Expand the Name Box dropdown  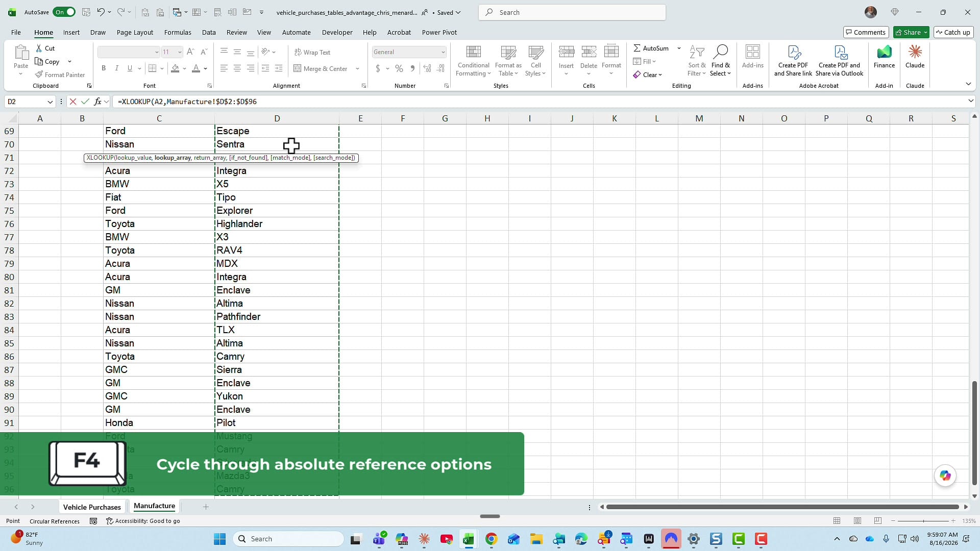(x=50, y=102)
